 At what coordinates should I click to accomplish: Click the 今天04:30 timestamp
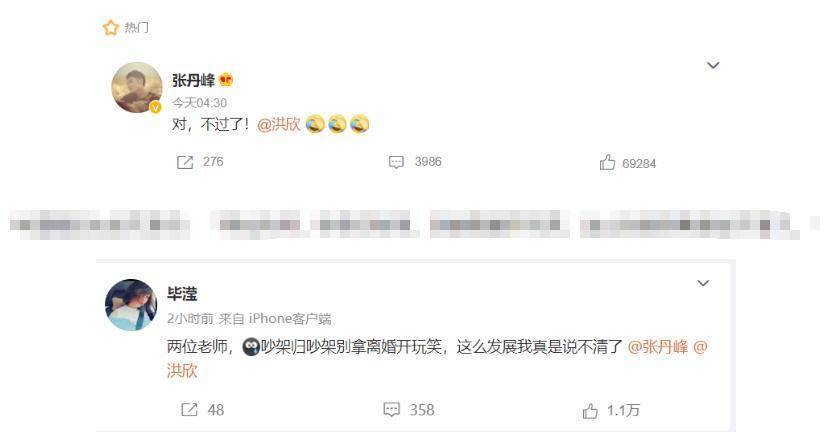click(x=199, y=103)
